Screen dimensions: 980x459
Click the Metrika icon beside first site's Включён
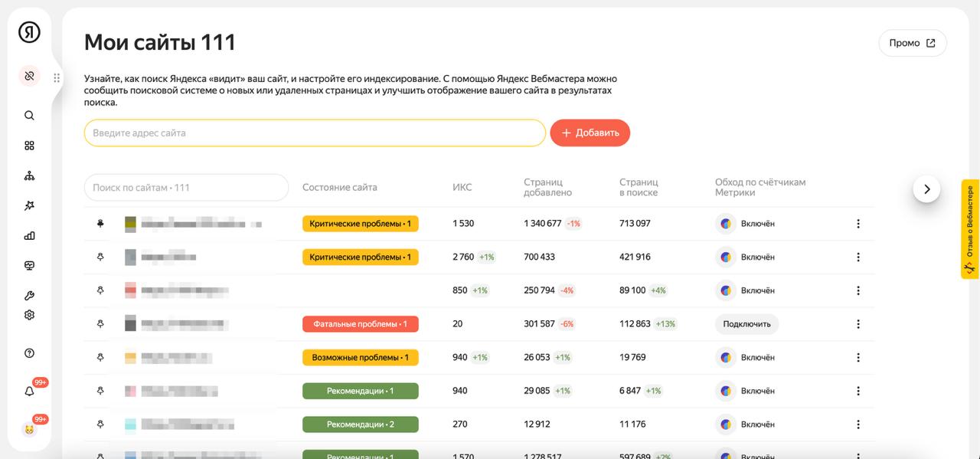coord(725,223)
